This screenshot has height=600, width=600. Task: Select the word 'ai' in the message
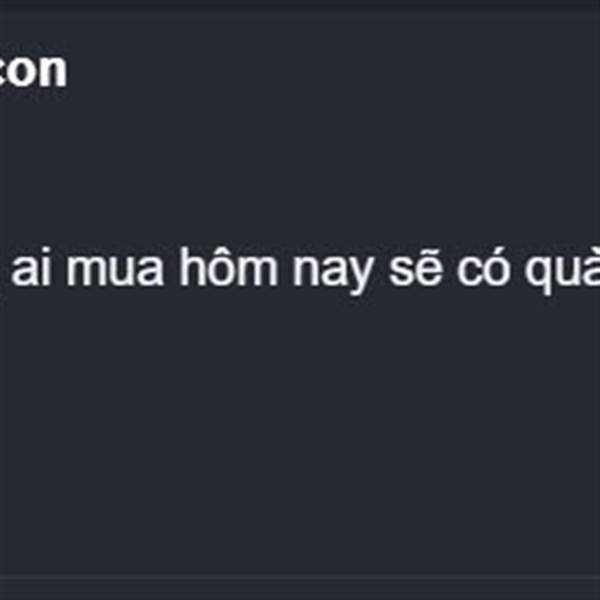(31, 267)
